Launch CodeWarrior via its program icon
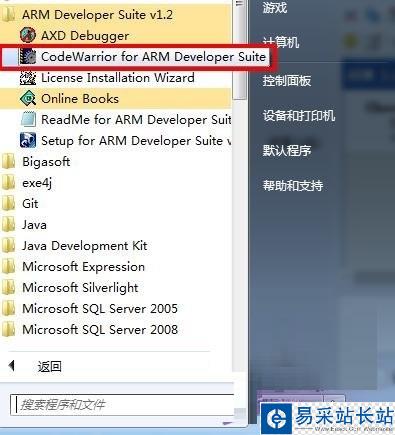 point(28,56)
